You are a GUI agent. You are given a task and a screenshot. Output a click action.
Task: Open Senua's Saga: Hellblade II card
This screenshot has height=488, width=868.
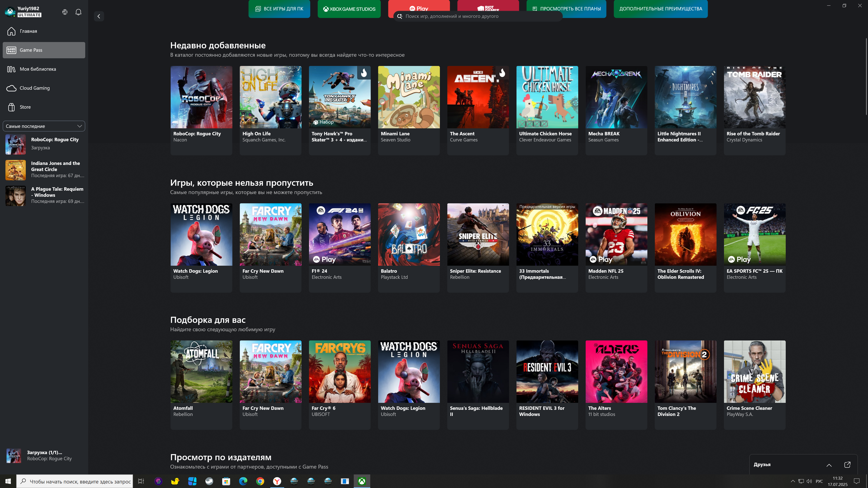[478, 385]
